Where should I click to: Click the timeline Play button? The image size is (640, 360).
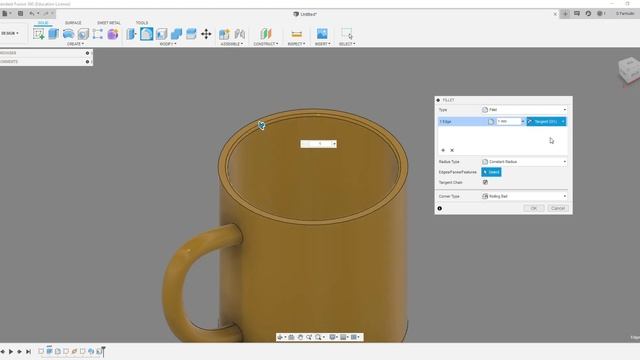click(11, 351)
